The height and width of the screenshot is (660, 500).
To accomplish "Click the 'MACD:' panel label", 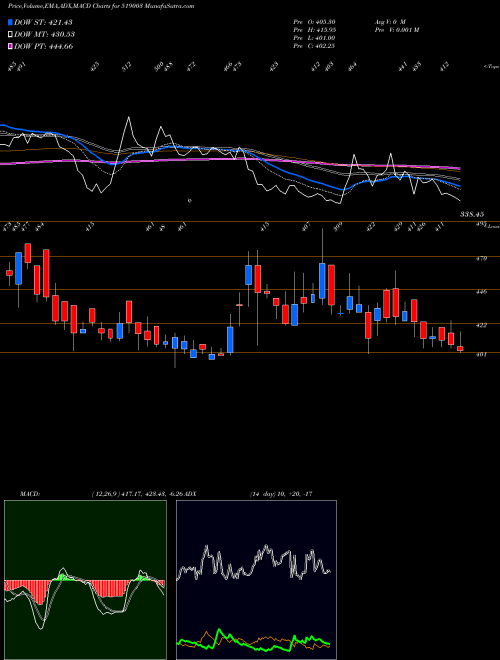I will (29, 494).
